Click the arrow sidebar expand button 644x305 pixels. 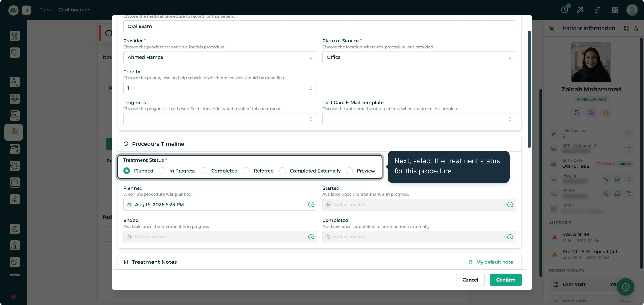click(x=26, y=10)
